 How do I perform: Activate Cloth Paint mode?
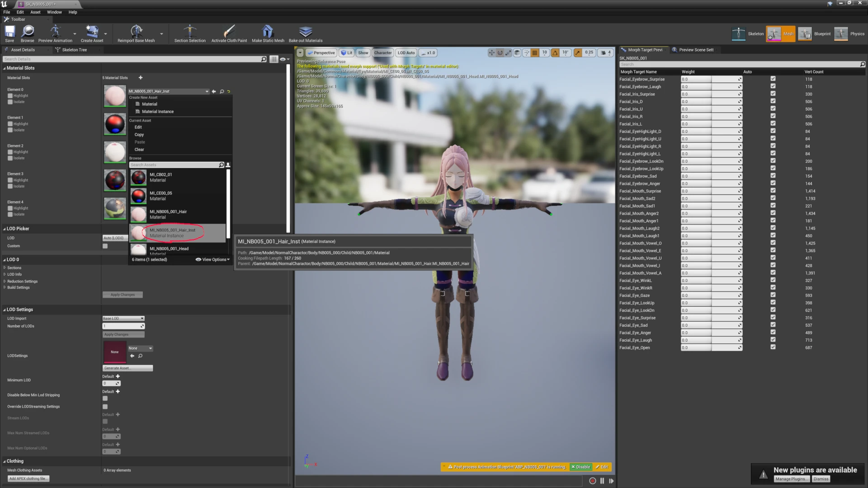tap(229, 34)
